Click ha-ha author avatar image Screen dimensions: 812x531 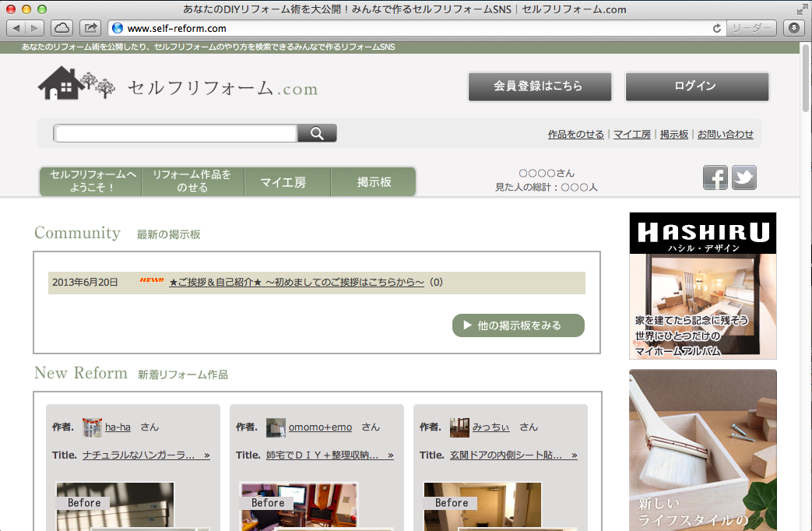(92, 427)
